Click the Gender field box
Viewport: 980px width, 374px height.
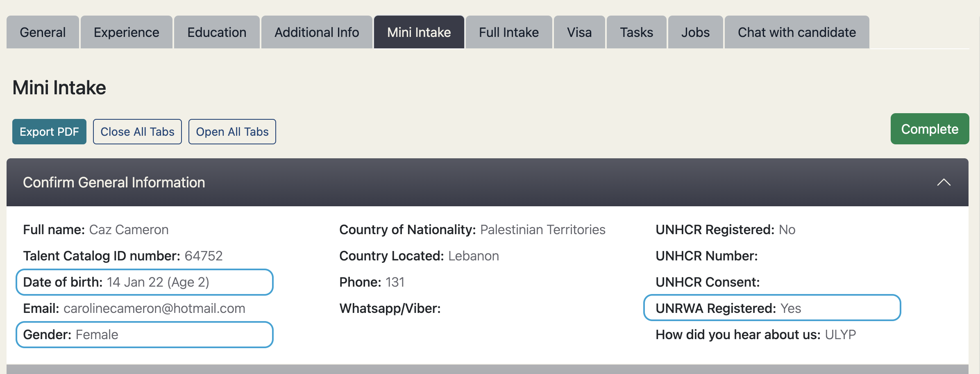[144, 335]
